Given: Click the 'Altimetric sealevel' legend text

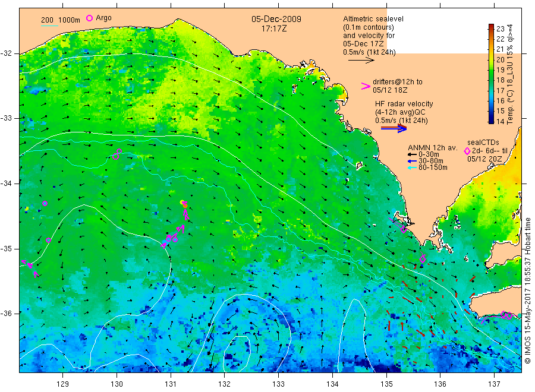Looking at the screenshot, I should tap(373, 19).
